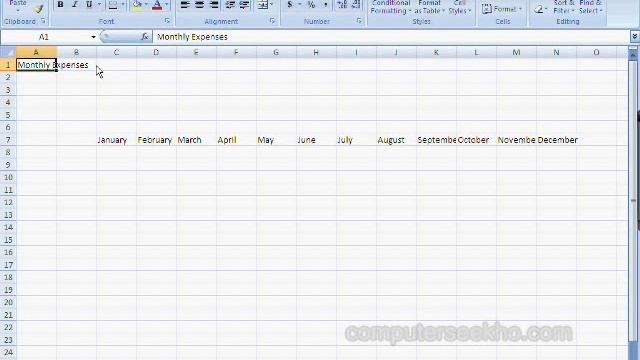The width and height of the screenshot is (640, 360).
Task: Open Clipboard dialog launcher
Action: 43,21
